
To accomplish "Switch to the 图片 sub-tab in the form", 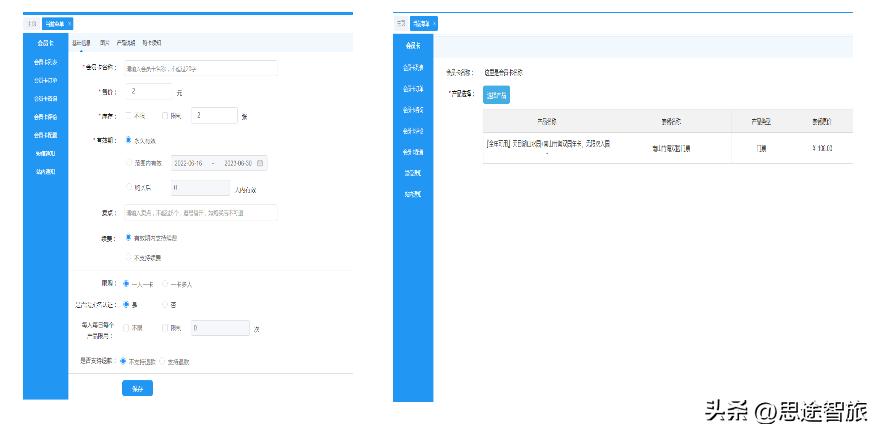I will 106,43.
